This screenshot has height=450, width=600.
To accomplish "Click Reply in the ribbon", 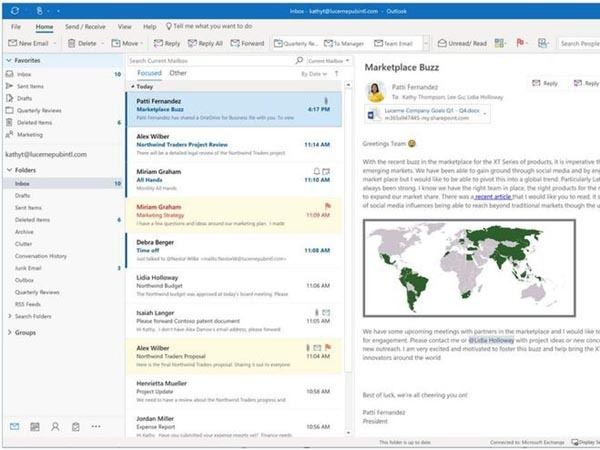I will [x=167, y=43].
